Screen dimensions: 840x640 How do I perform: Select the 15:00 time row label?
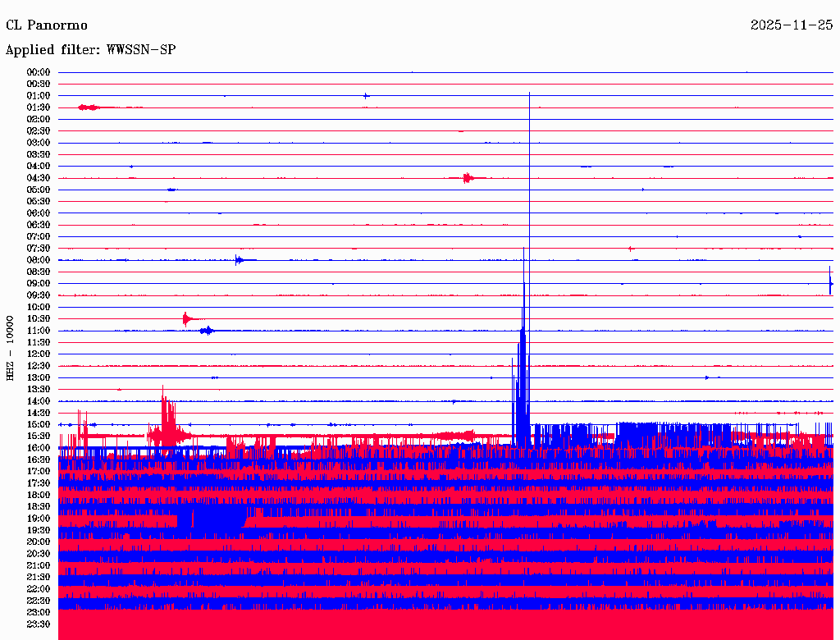coord(39,424)
